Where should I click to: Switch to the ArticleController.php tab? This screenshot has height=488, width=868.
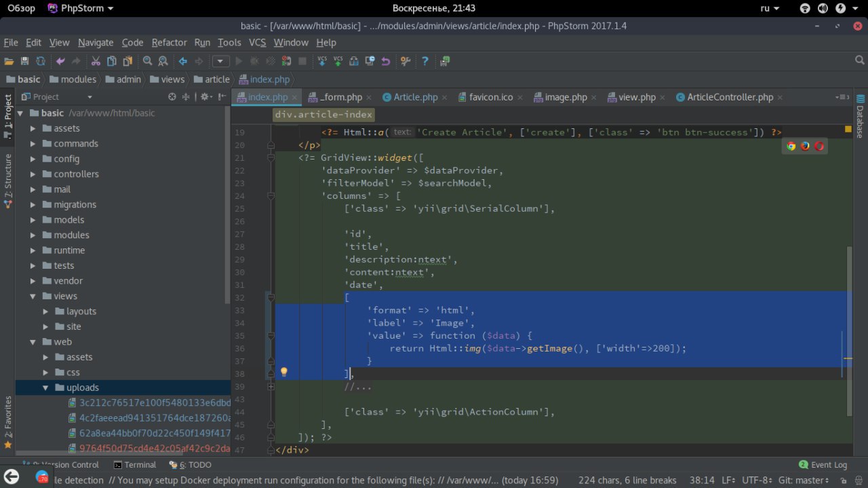click(x=730, y=97)
